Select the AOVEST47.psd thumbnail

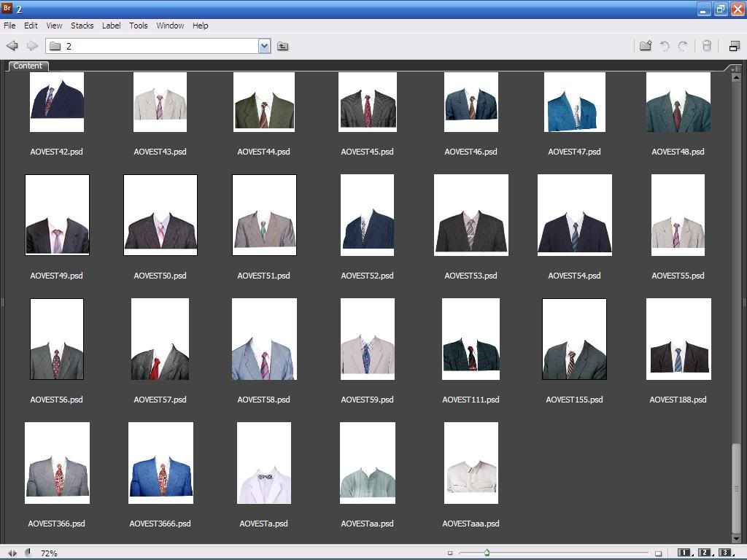tap(575, 102)
